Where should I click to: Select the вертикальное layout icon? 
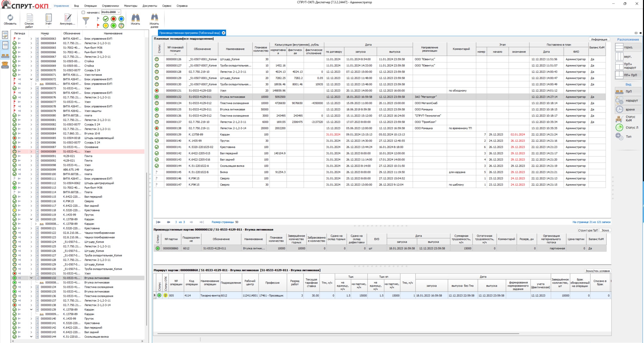619,57
